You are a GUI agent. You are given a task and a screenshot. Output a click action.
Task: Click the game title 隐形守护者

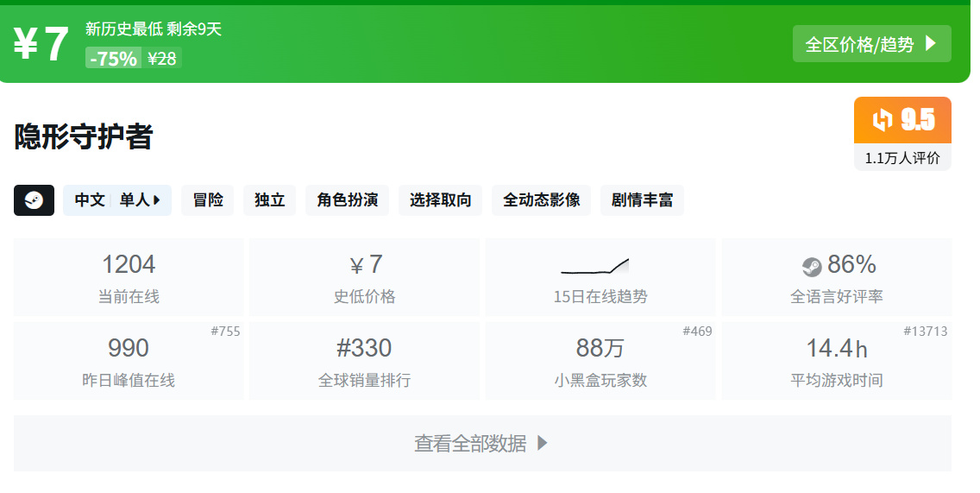pos(84,136)
